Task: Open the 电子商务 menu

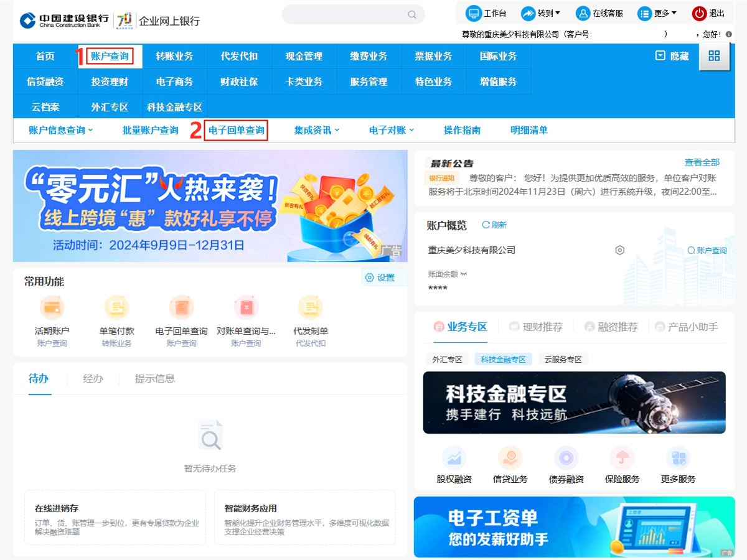Action: [175, 82]
